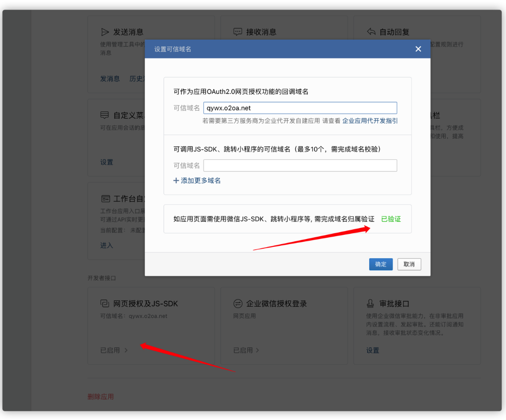
Task: Select the 自动回复 reply arrow icon
Action: click(371, 31)
